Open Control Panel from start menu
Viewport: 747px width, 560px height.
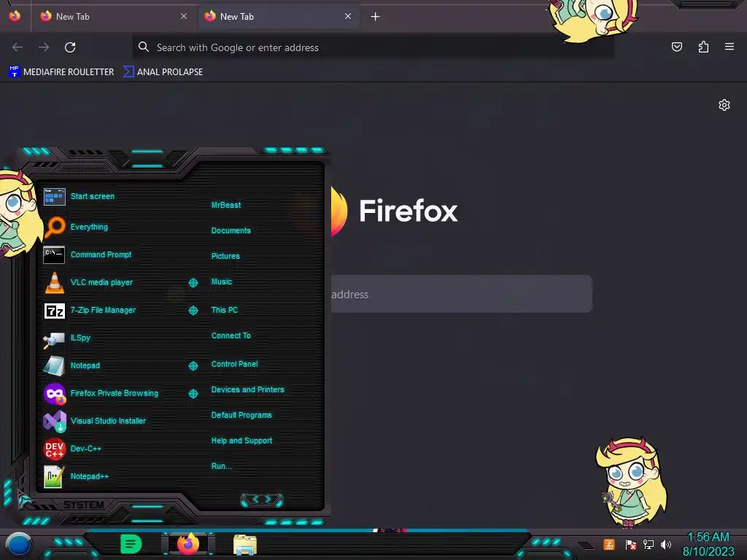[x=234, y=364]
